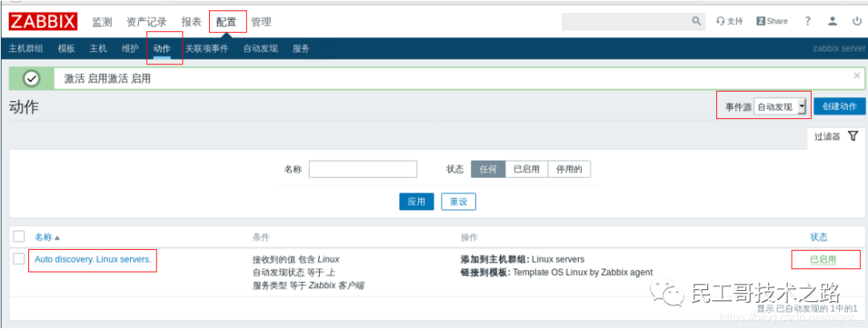The image size is (868, 331).
Task: Open help question mark icon
Action: (808, 21)
